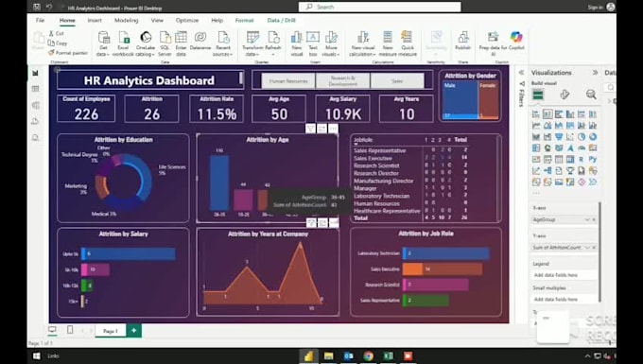The width and height of the screenshot is (643, 364).
Task: Toggle Human Resources slicer button
Action: click(x=288, y=80)
